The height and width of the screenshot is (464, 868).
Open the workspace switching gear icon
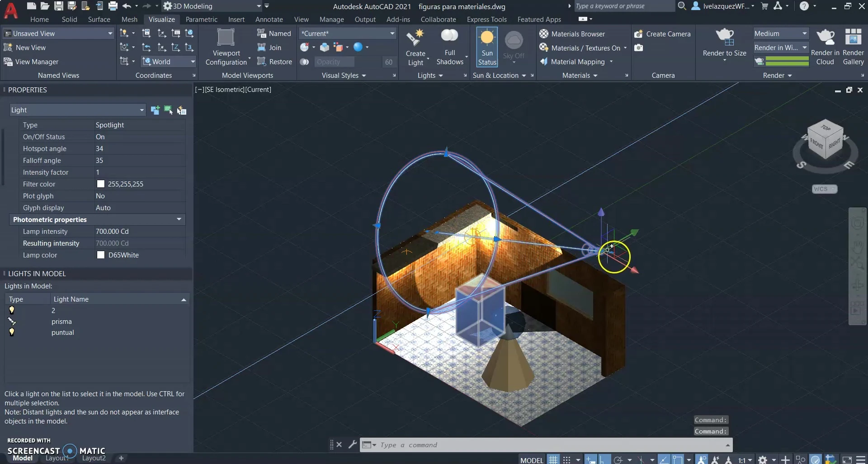[763, 459]
